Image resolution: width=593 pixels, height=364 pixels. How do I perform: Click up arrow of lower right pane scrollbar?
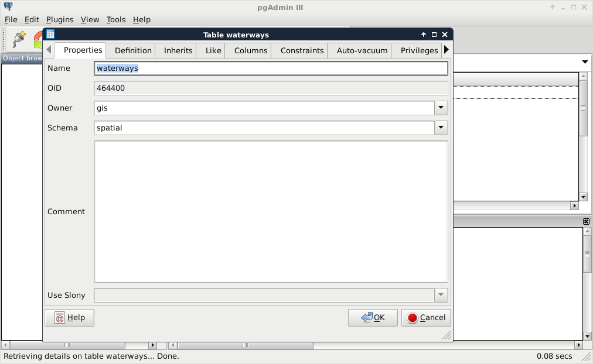click(587, 231)
